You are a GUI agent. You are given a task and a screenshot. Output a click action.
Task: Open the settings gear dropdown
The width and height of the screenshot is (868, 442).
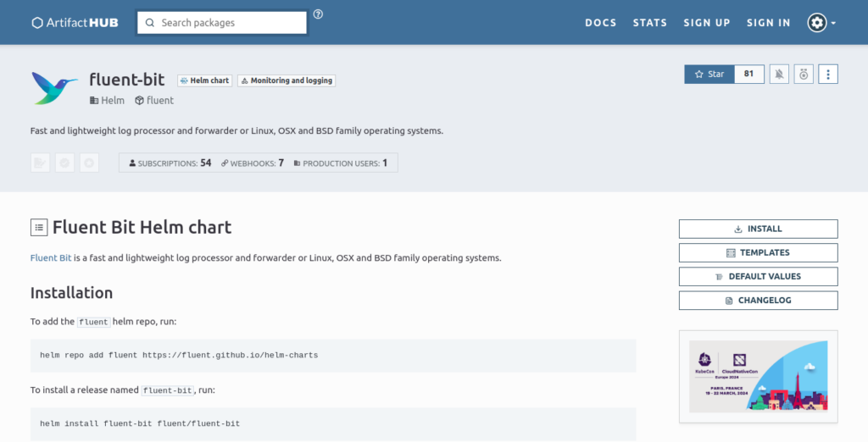[821, 23]
